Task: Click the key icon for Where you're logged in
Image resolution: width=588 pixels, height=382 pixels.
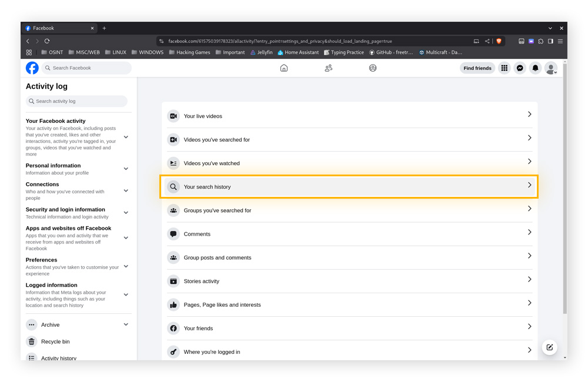Action: tap(173, 351)
